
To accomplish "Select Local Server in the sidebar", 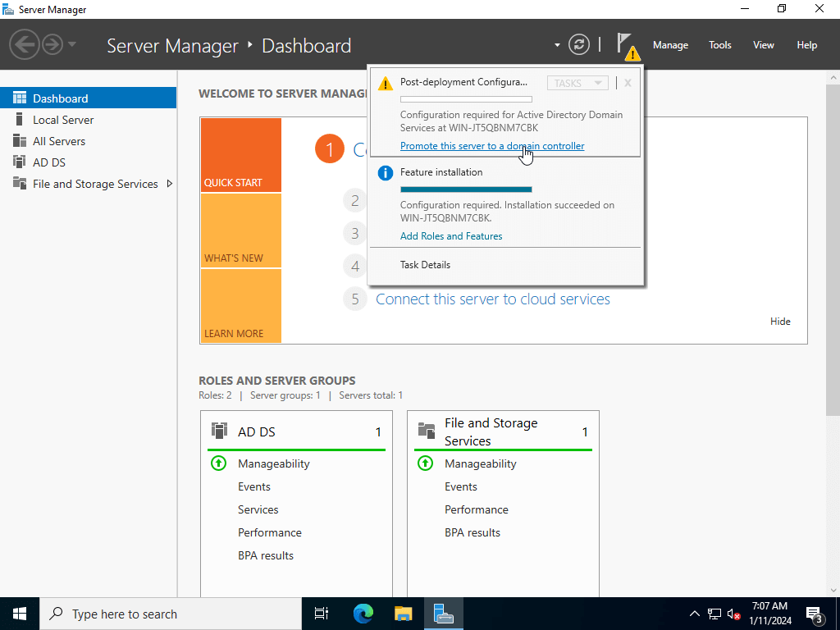I will pyautogui.click(x=63, y=120).
